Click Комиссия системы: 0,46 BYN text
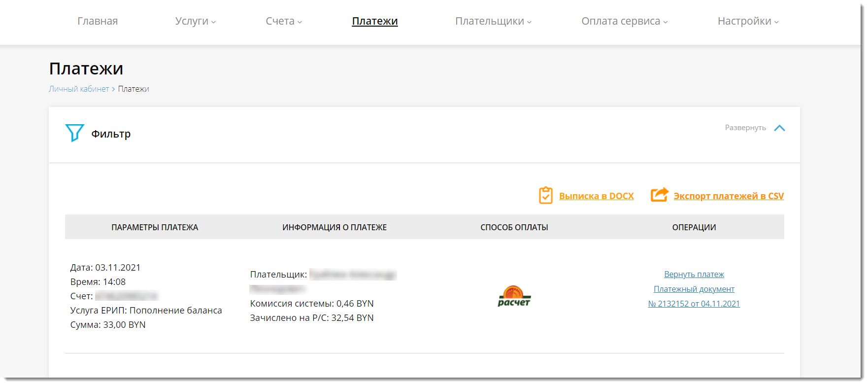Viewport: 868px width, 385px height. (312, 304)
